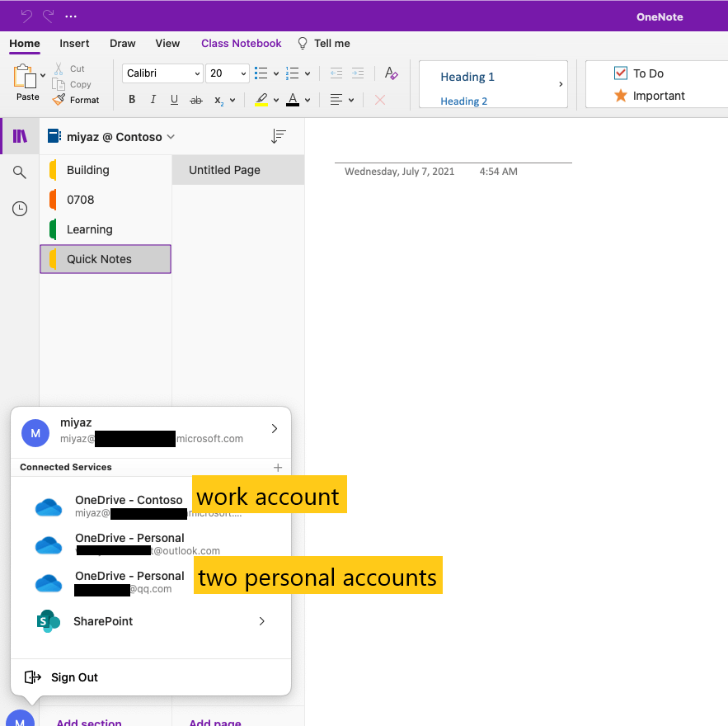728x726 pixels.
Task: Select the OneDrive - Contoso service
Action: (x=151, y=506)
